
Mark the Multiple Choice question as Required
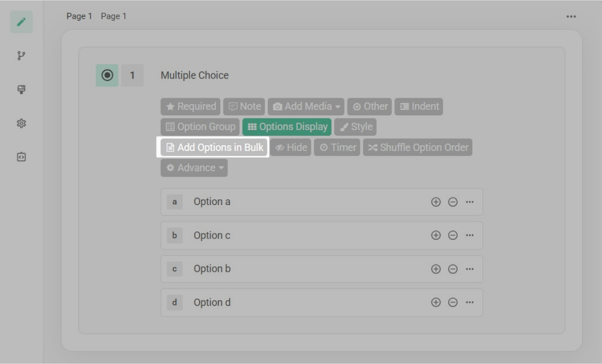(191, 106)
